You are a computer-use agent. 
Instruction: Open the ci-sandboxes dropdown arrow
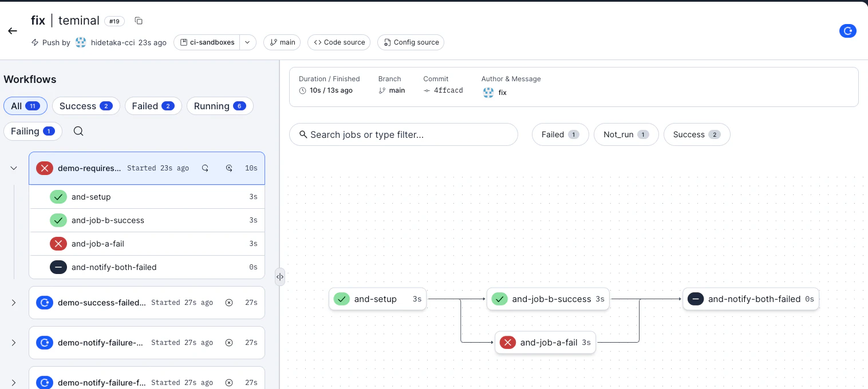pos(247,42)
